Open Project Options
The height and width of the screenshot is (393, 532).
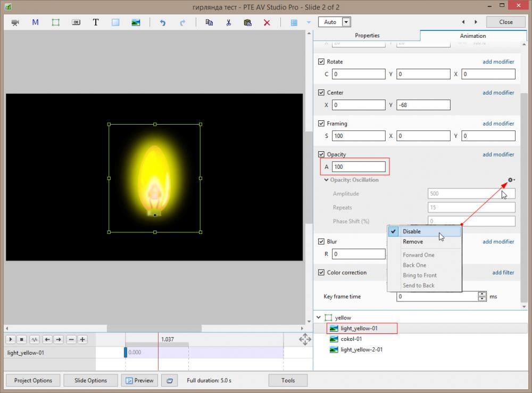click(x=33, y=380)
